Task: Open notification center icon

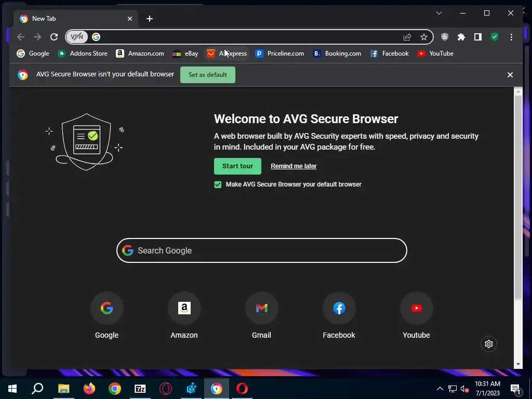Action: [516, 389]
